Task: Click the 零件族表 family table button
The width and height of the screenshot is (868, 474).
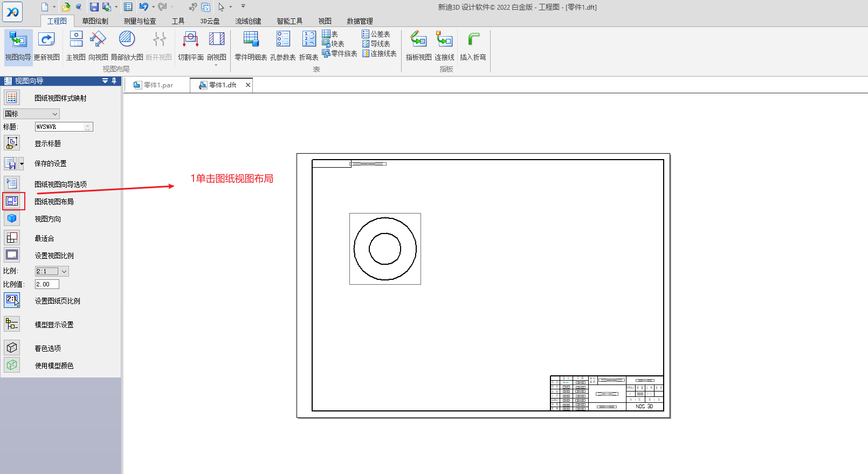Action: (x=340, y=53)
